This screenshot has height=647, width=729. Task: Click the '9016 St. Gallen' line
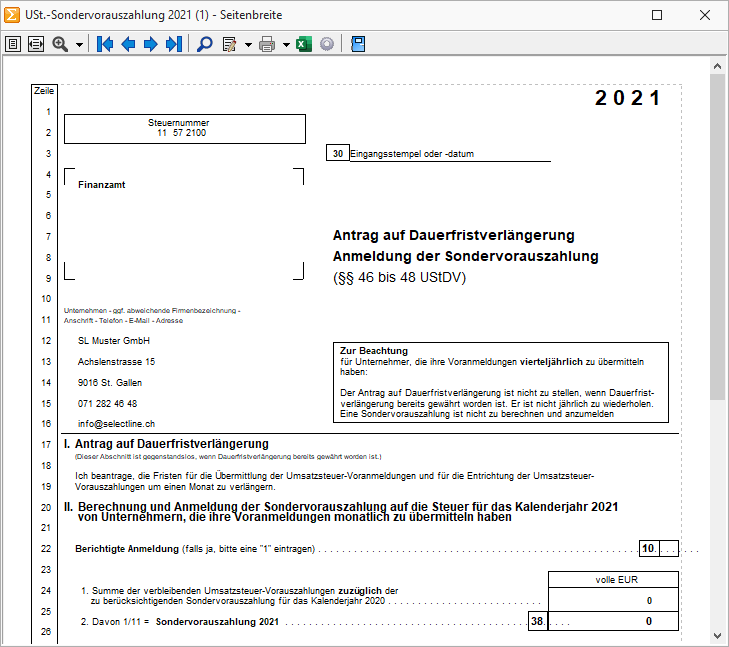pos(110,383)
